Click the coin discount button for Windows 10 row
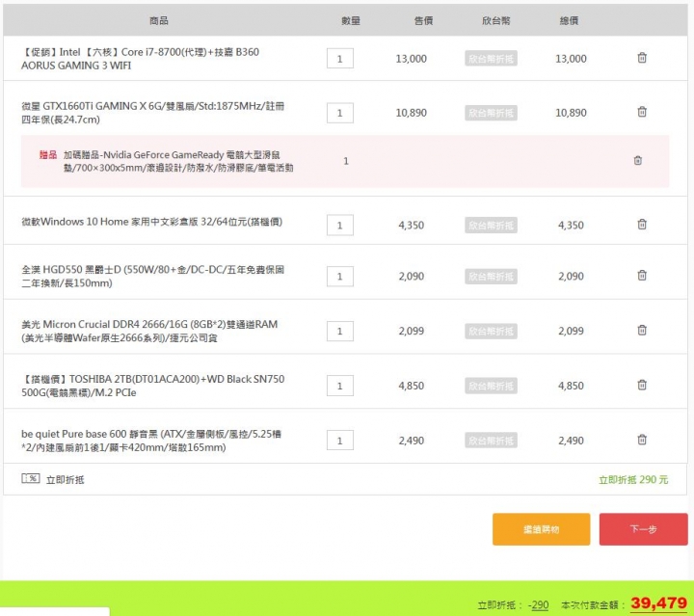694x616 pixels. [491, 226]
